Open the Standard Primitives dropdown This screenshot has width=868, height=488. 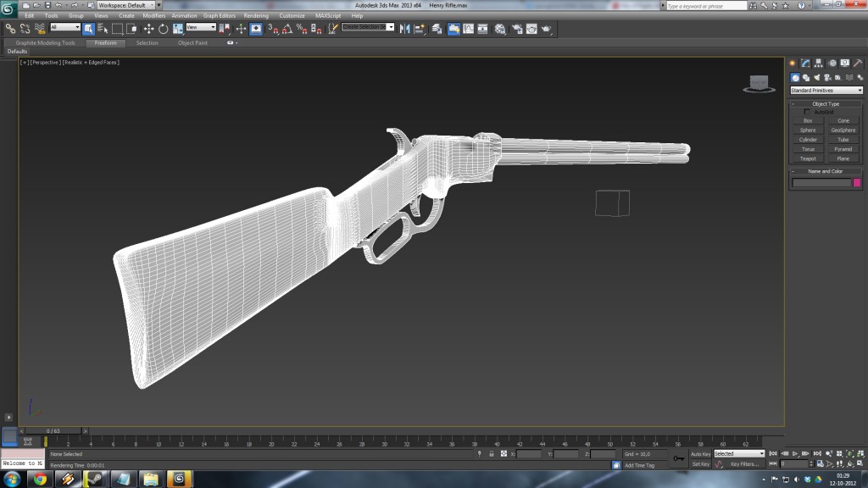coord(826,90)
